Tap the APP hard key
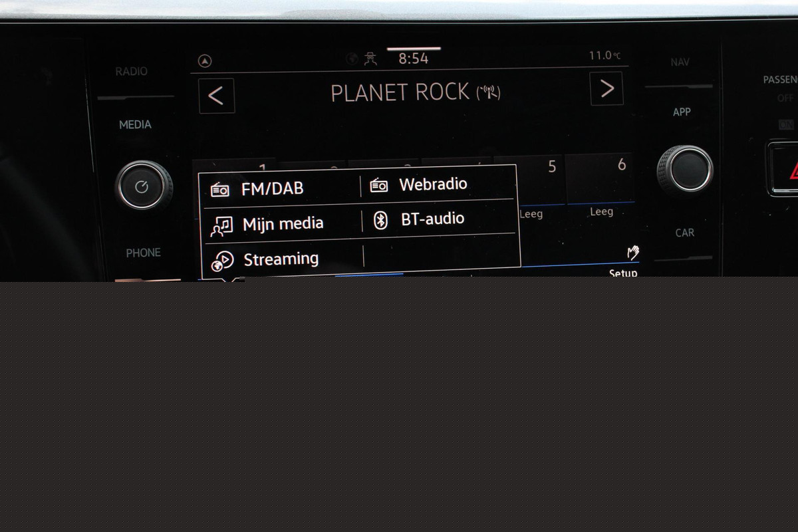This screenshot has height=532, width=798. pyautogui.click(x=682, y=112)
